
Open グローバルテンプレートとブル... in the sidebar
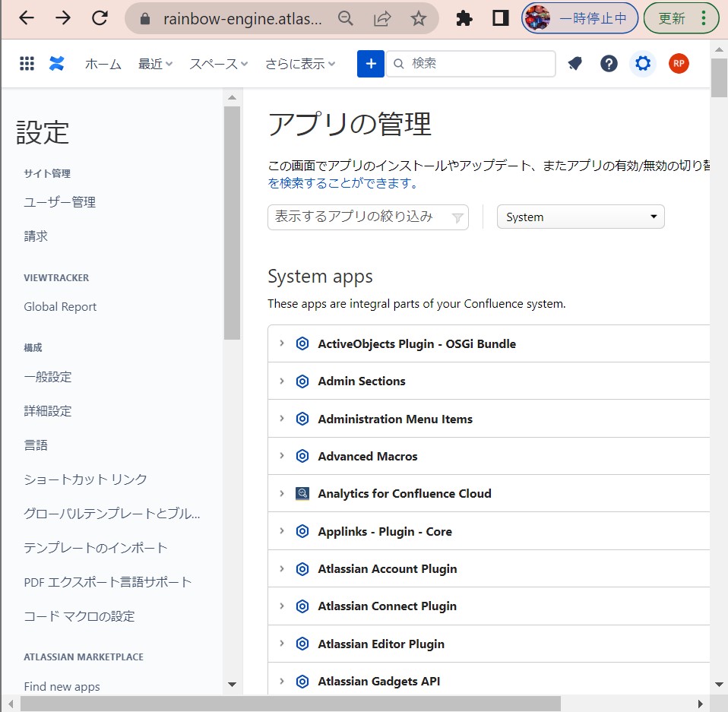112,514
